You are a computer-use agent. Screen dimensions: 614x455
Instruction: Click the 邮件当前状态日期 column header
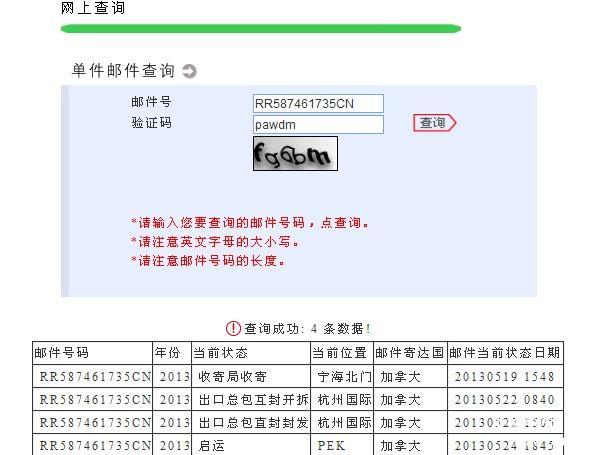tap(505, 353)
